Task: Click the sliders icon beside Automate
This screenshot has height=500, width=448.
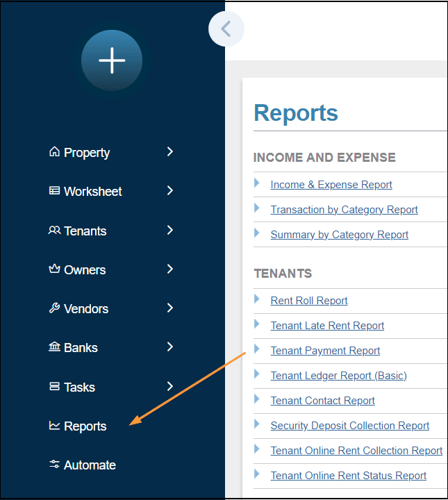Action: (54, 465)
